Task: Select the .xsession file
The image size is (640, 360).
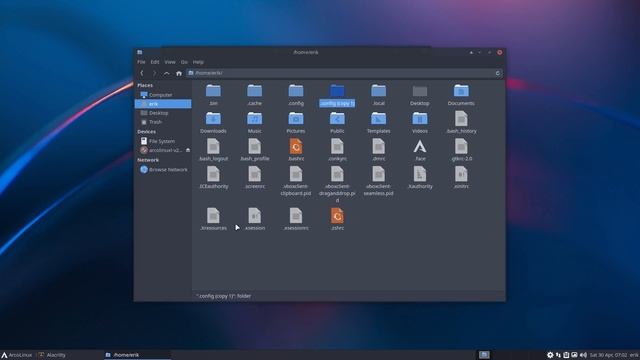Action: [255, 219]
